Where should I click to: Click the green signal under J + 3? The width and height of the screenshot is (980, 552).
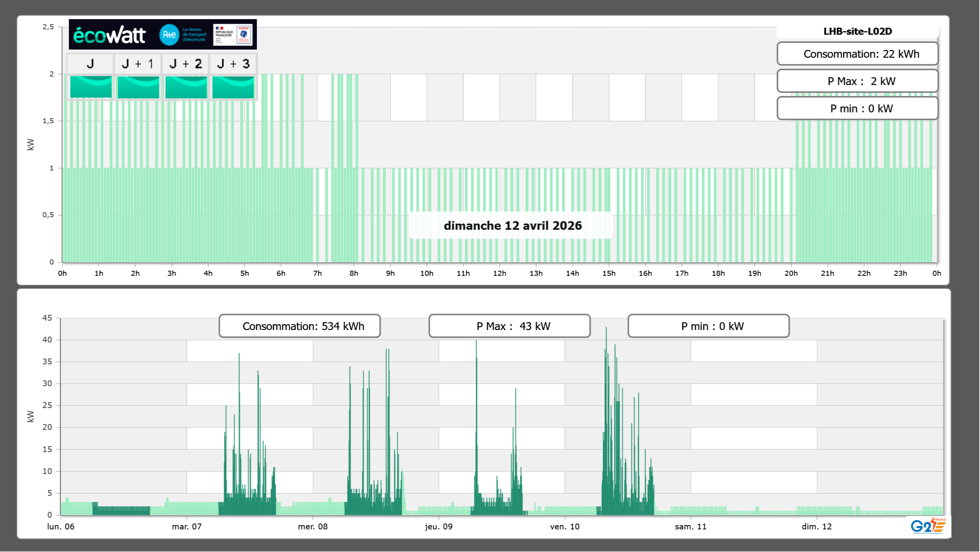pos(233,87)
